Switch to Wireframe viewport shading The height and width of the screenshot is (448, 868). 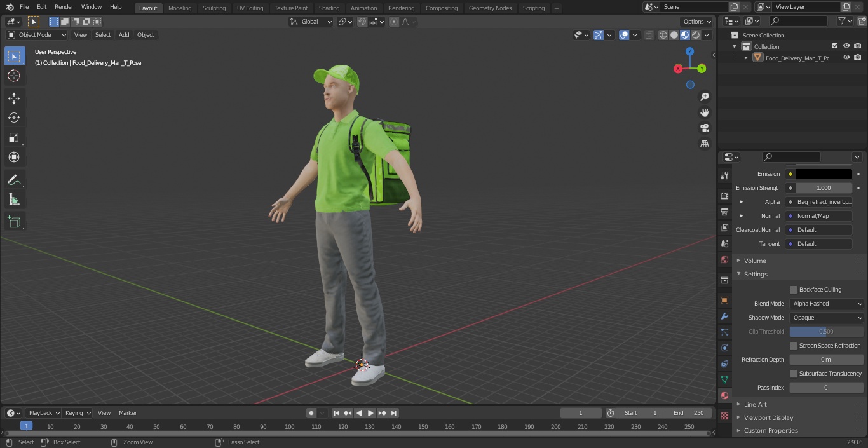pos(663,35)
